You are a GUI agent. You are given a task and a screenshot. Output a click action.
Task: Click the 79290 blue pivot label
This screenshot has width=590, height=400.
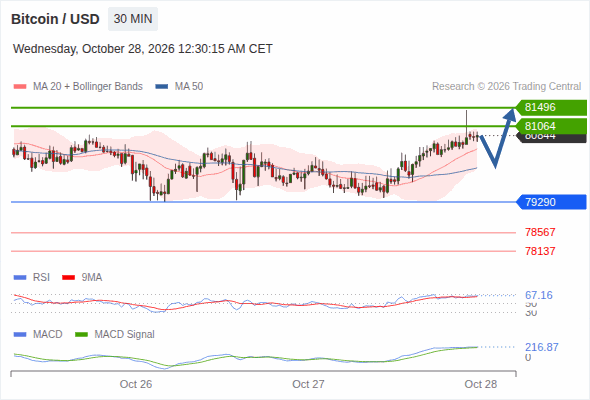pyautogui.click(x=551, y=202)
